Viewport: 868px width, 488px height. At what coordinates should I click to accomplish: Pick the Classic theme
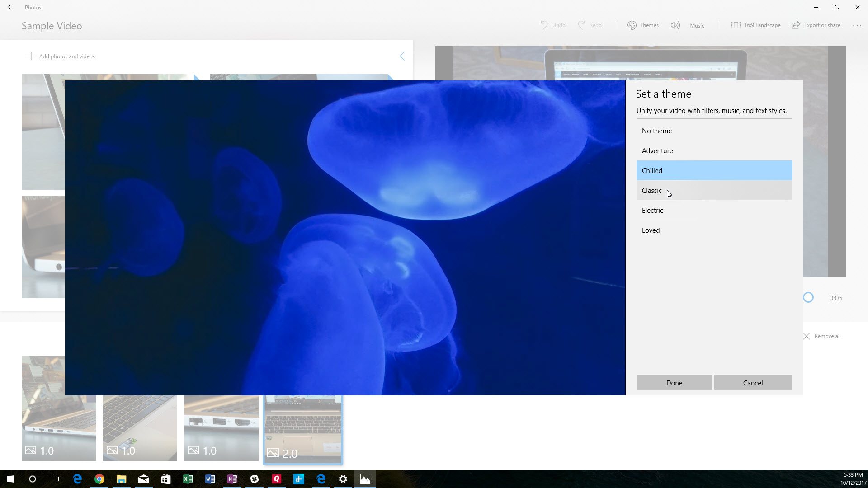click(x=714, y=191)
